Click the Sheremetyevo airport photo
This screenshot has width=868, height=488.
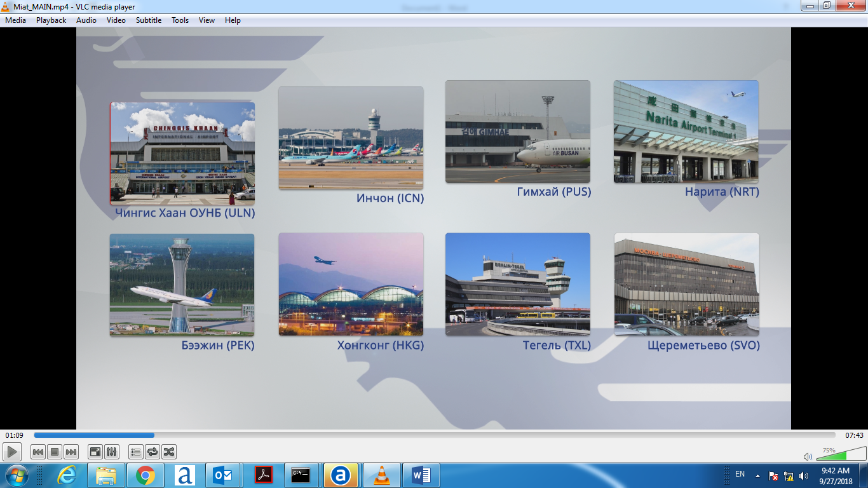pyautogui.click(x=686, y=284)
